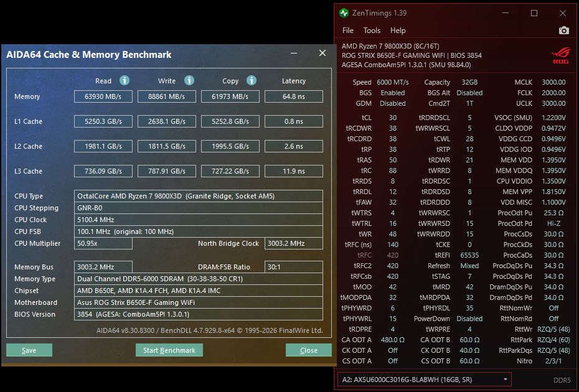Click Speed value 6000 MT/s in ZenTimings
Image resolution: width=579 pixels, height=392 pixels.
(392, 82)
